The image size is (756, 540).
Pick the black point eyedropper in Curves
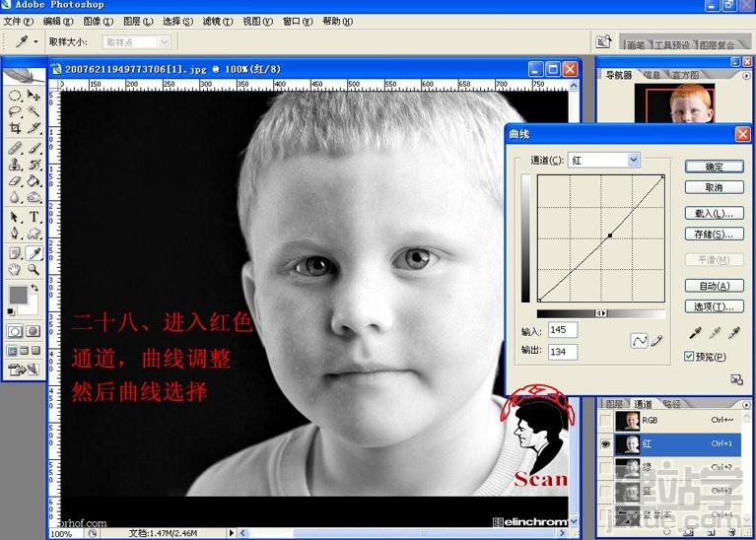tap(695, 332)
